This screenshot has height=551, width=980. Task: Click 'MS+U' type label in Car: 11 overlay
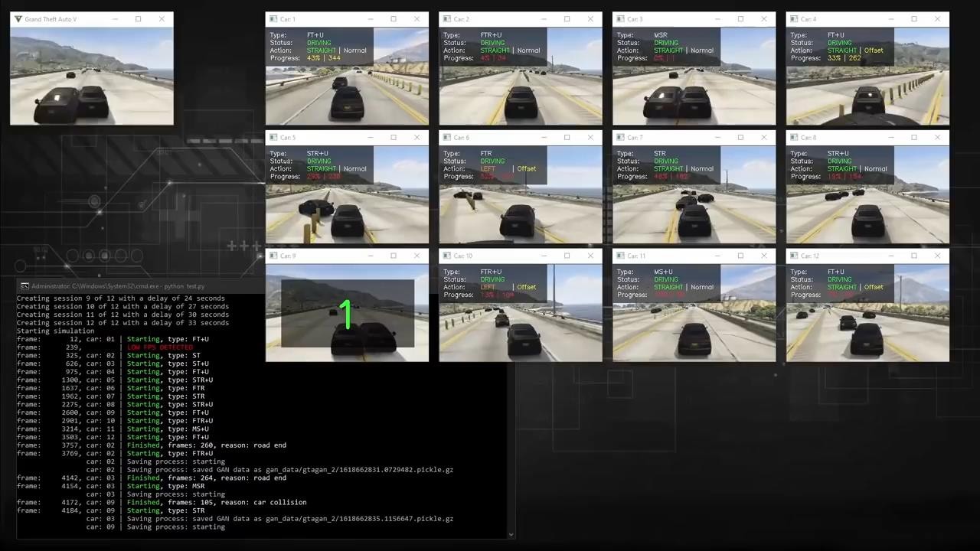pos(663,272)
